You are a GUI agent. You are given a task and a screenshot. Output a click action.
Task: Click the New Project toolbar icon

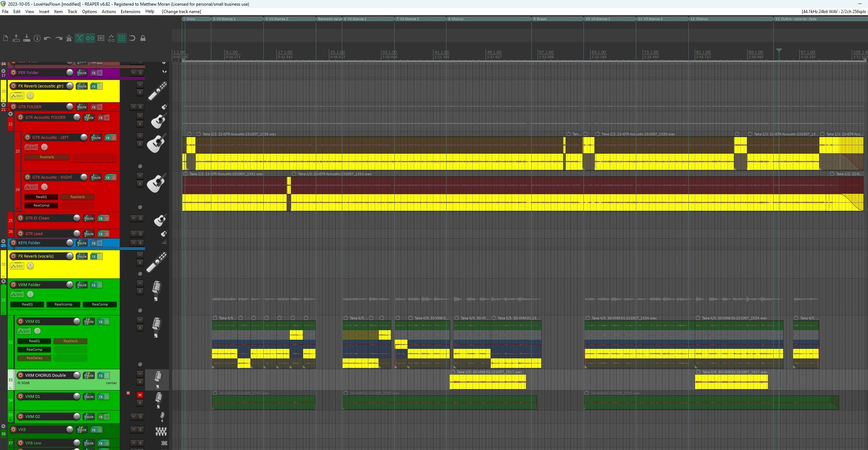[5, 38]
